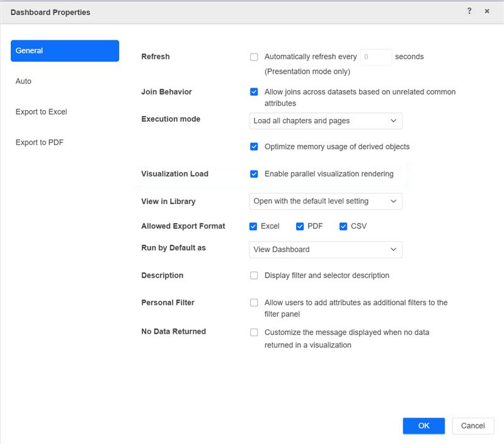Click the refresh seconds input field
The width and height of the screenshot is (504, 444).
(375, 57)
